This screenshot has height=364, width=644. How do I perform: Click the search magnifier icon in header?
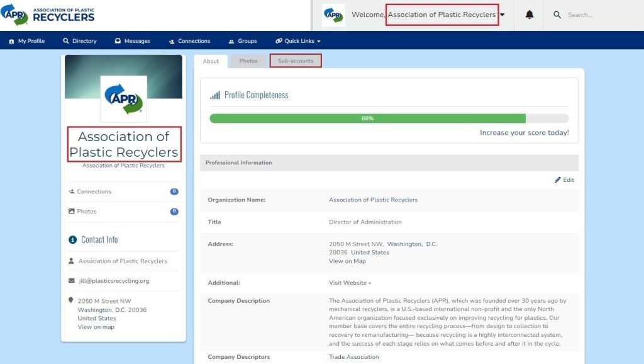pos(557,15)
